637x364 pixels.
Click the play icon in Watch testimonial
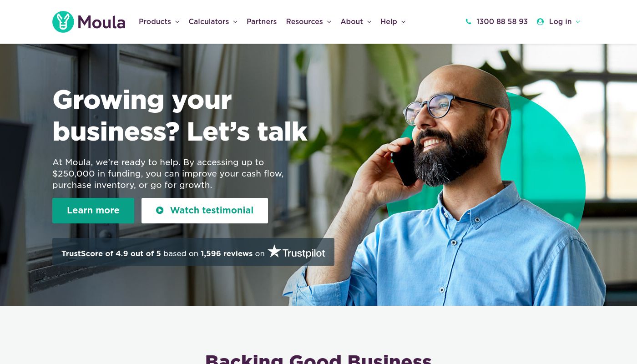pyautogui.click(x=160, y=210)
